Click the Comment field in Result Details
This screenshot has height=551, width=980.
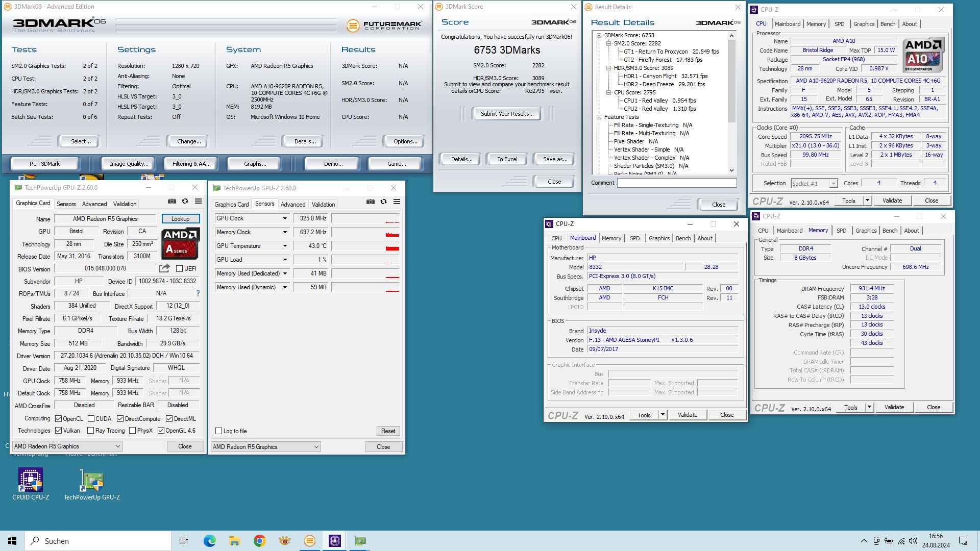(677, 183)
